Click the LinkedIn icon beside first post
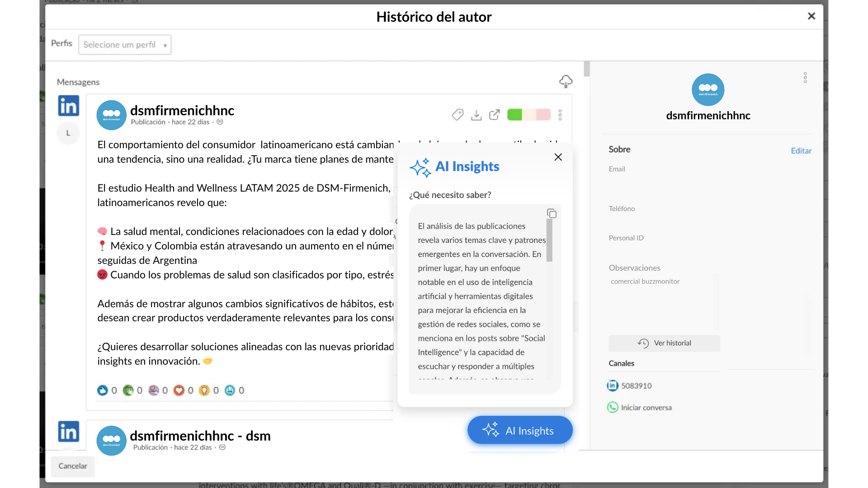The height and width of the screenshot is (488, 868). pyautogui.click(x=69, y=106)
